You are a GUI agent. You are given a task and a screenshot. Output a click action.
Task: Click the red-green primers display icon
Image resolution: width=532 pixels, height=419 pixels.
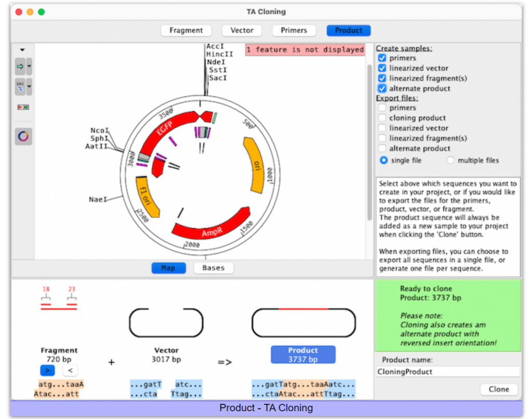click(23, 107)
